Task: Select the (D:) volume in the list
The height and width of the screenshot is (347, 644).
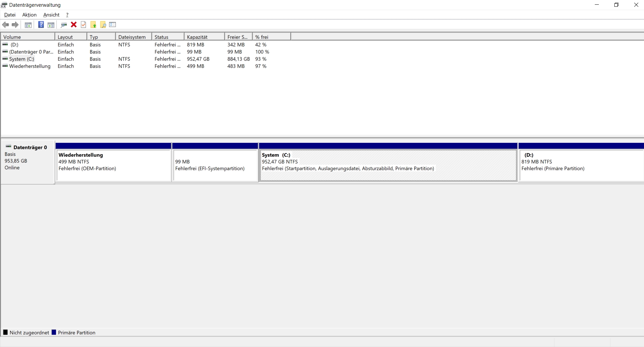Action: coord(14,44)
